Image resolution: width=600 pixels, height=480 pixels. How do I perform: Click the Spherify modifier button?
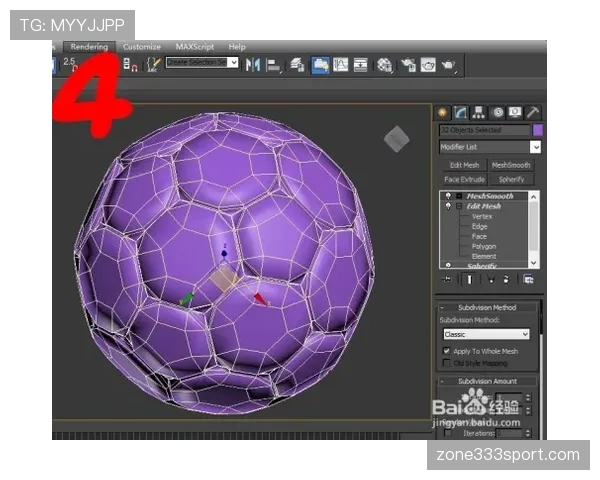click(x=511, y=179)
